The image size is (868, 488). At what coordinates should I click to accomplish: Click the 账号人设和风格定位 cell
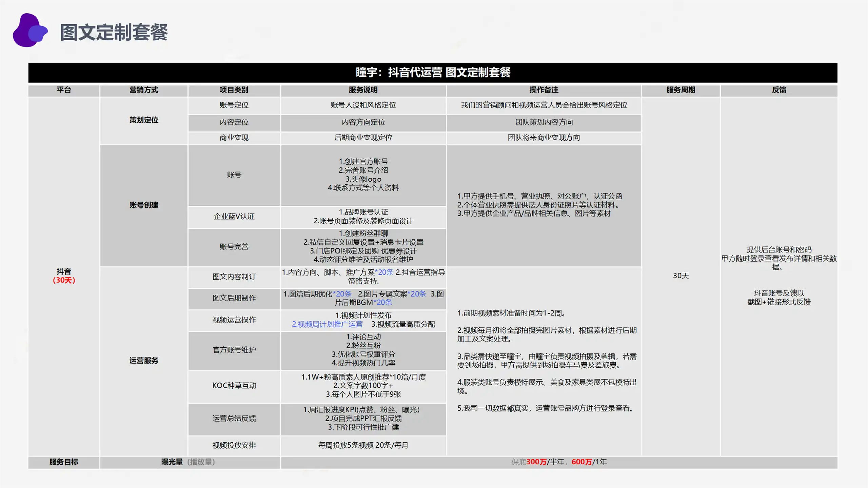[x=363, y=105]
